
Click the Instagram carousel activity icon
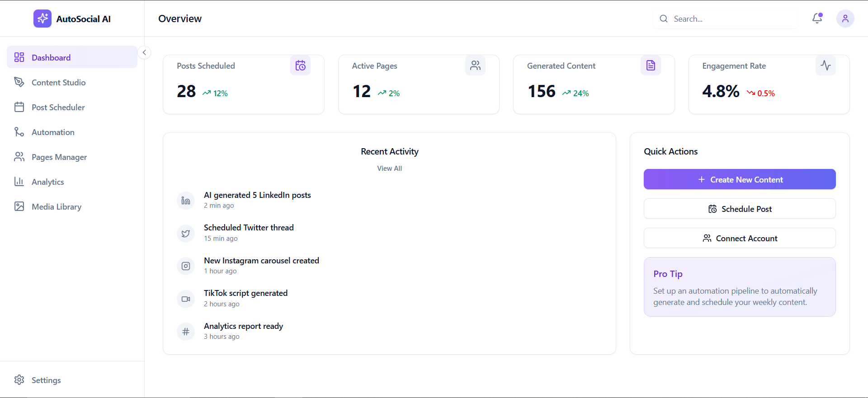pyautogui.click(x=186, y=266)
